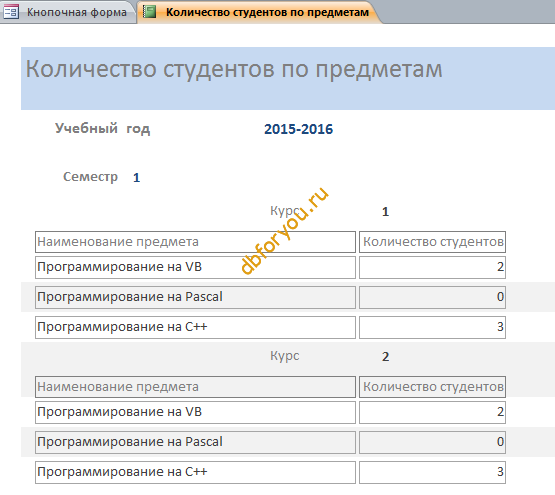
Task: Click the form icon on Кнопочная форма tab
Action: [11, 12]
